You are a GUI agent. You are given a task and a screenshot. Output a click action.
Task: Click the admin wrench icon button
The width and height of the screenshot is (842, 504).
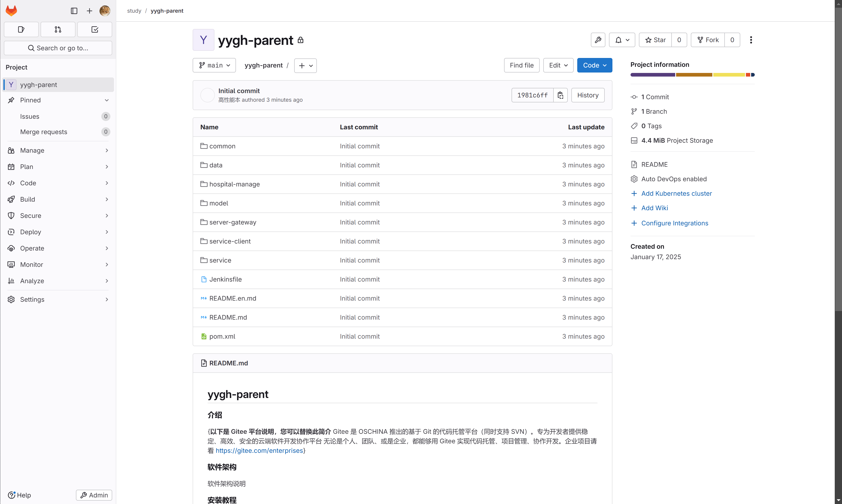(x=598, y=40)
